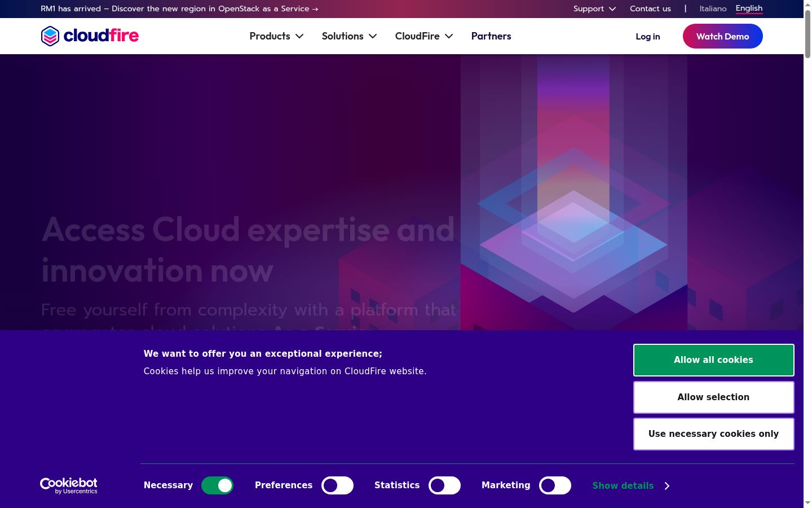Click the Watch Demo button
812x508 pixels.
click(722, 36)
